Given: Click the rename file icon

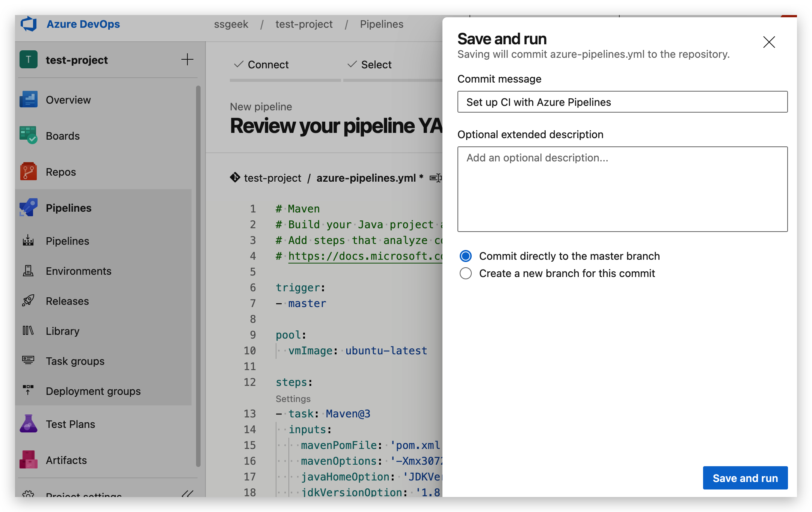Looking at the screenshot, I should click(436, 178).
